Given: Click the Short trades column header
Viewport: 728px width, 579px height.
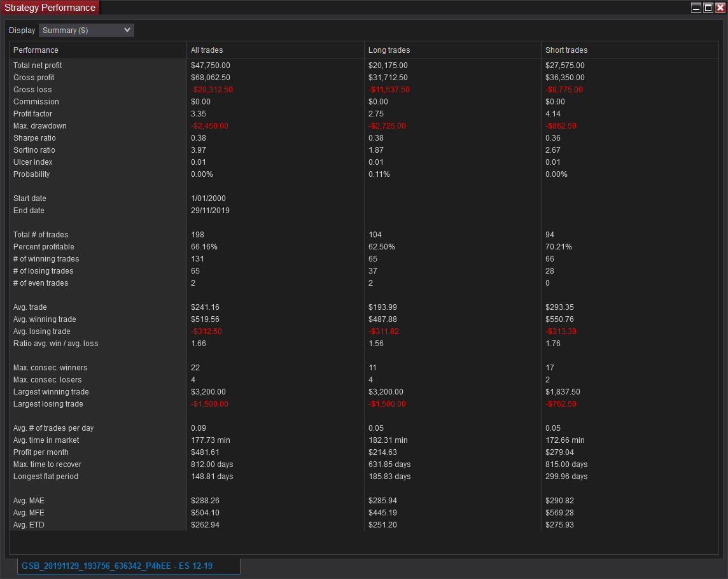Looking at the screenshot, I should (x=566, y=50).
